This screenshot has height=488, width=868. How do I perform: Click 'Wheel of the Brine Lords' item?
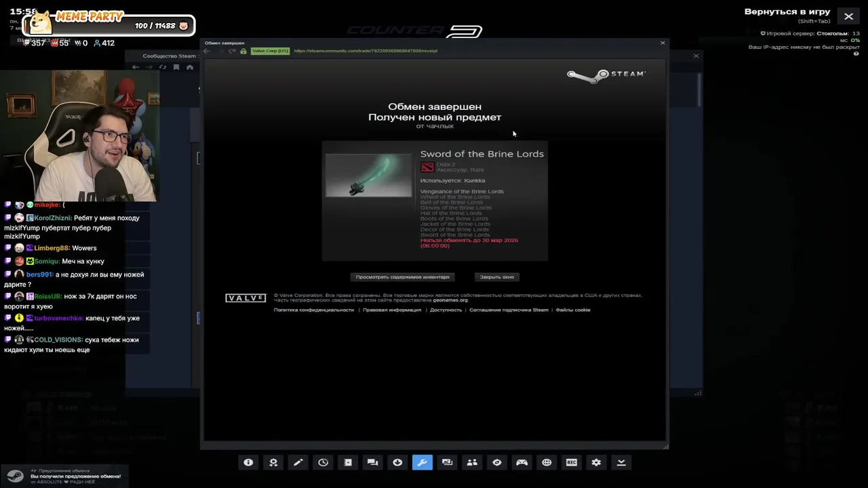pos(455,197)
